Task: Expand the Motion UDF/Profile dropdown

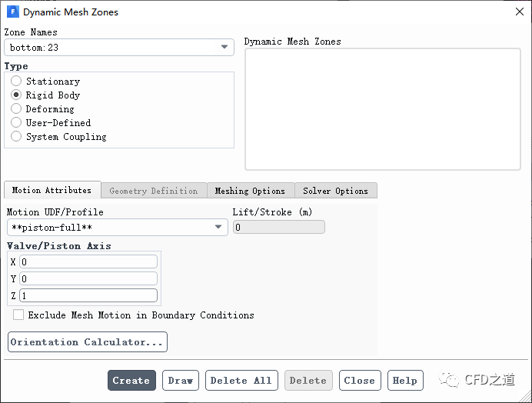Action: (x=218, y=228)
